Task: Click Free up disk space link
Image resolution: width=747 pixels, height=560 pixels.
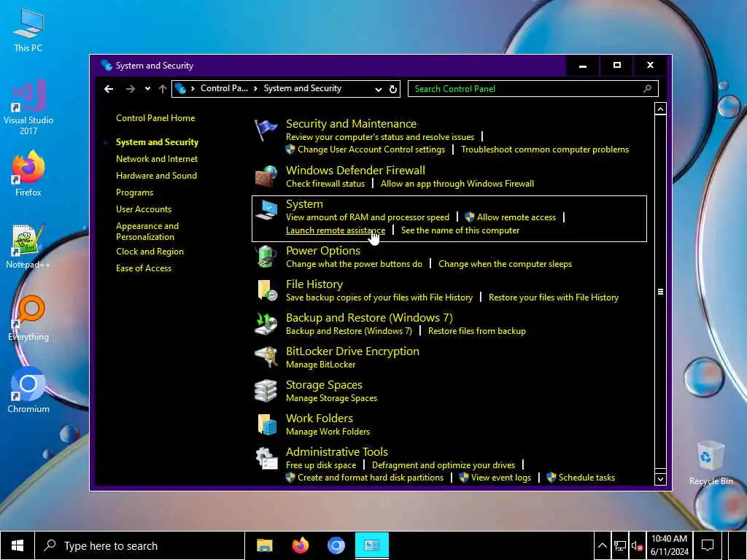Action: click(x=321, y=465)
